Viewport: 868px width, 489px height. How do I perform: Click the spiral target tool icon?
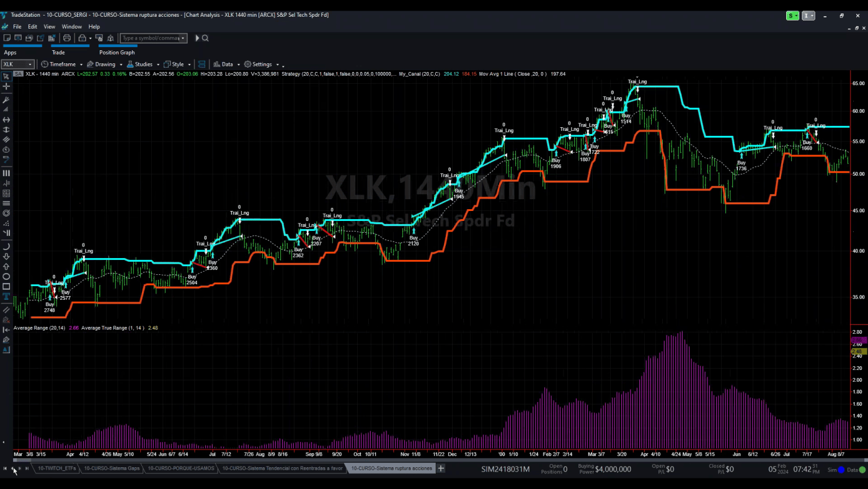point(6,213)
